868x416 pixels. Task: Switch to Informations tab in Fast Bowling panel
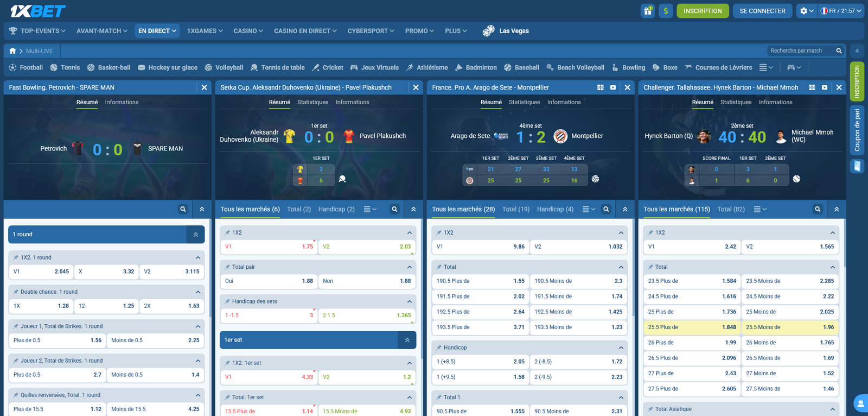[122, 102]
